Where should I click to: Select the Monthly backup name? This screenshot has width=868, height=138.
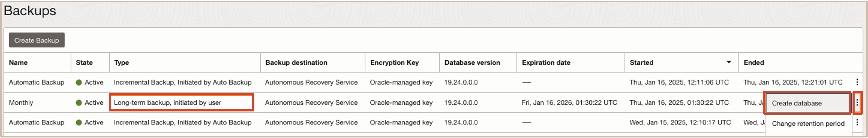point(21,103)
